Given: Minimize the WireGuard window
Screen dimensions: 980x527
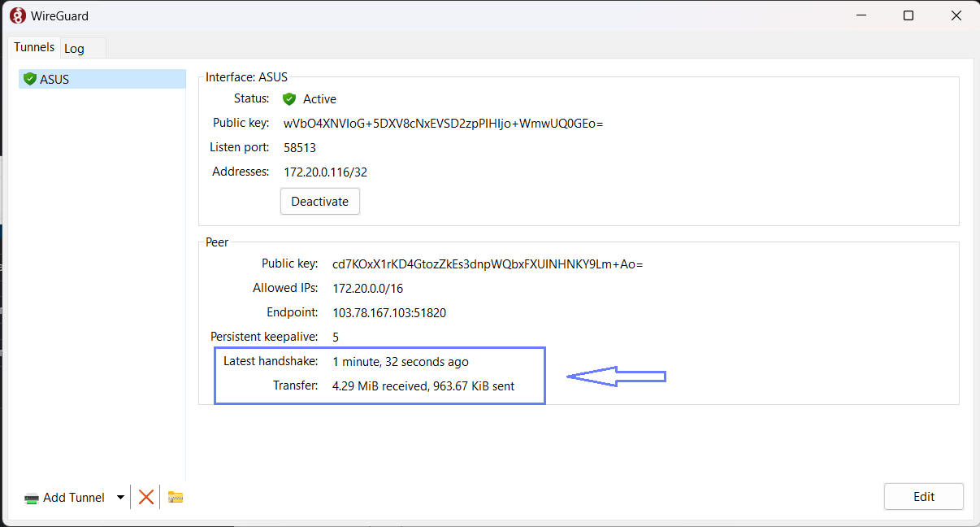Looking at the screenshot, I should [x=863, y=15].
